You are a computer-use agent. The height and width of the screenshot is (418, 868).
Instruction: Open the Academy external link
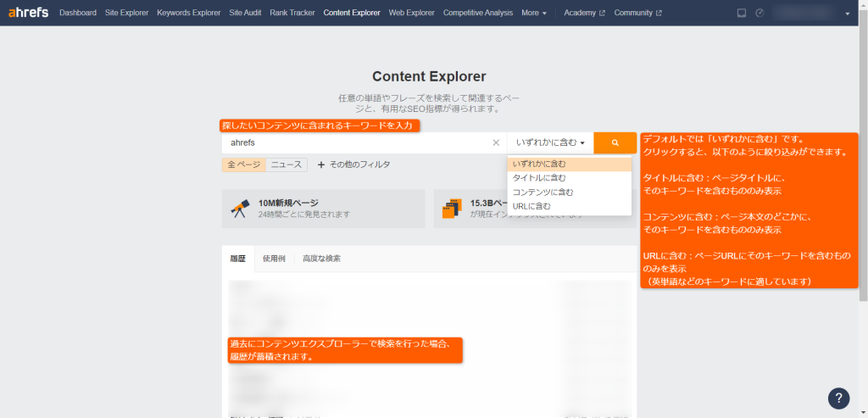click(584, 13)
